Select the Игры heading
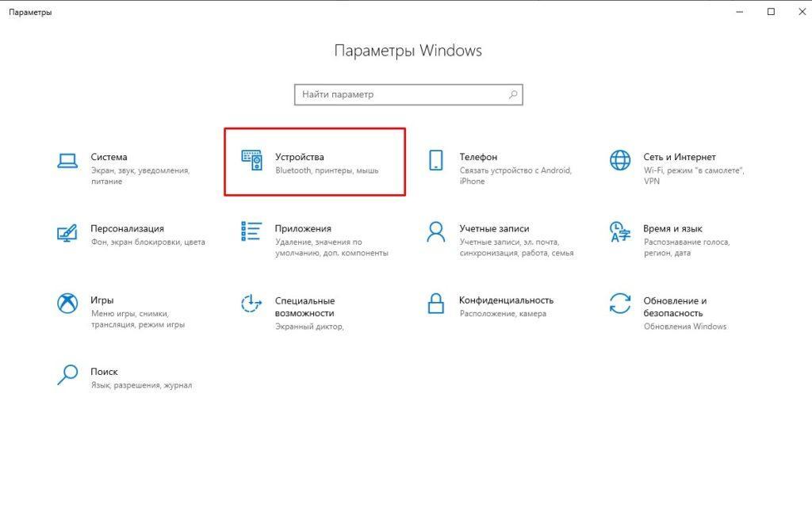 102,300
